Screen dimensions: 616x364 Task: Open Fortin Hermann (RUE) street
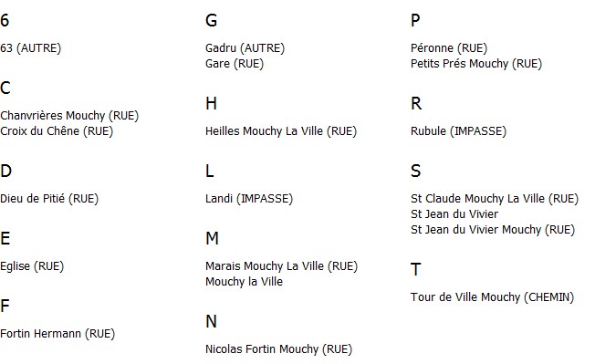click(57, 334)
